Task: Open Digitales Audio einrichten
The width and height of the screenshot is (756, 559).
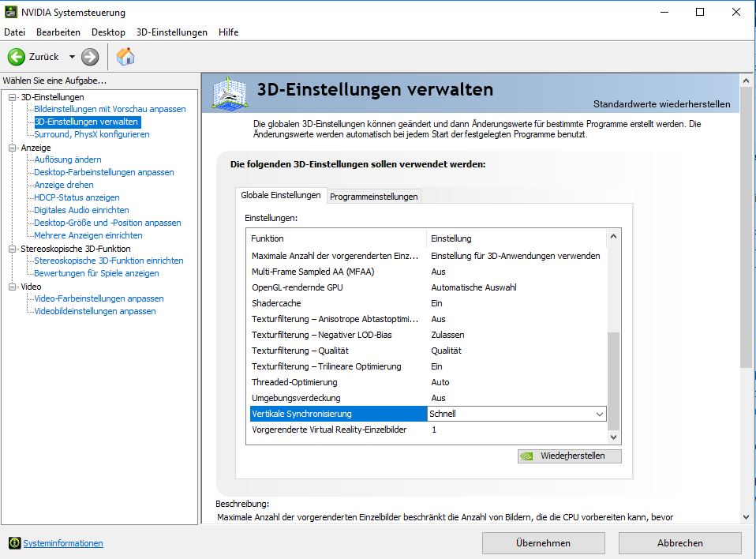Action: [81, 210]
